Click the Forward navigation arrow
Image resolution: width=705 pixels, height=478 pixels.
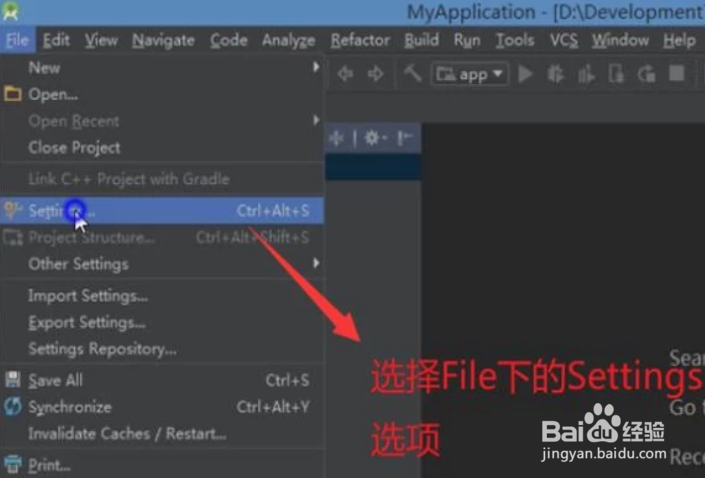375,73
